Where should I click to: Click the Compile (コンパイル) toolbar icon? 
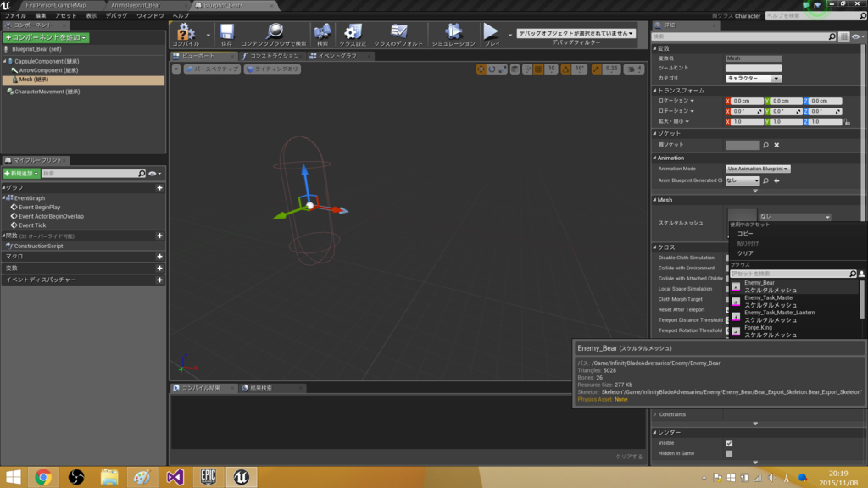click(186, 32)
